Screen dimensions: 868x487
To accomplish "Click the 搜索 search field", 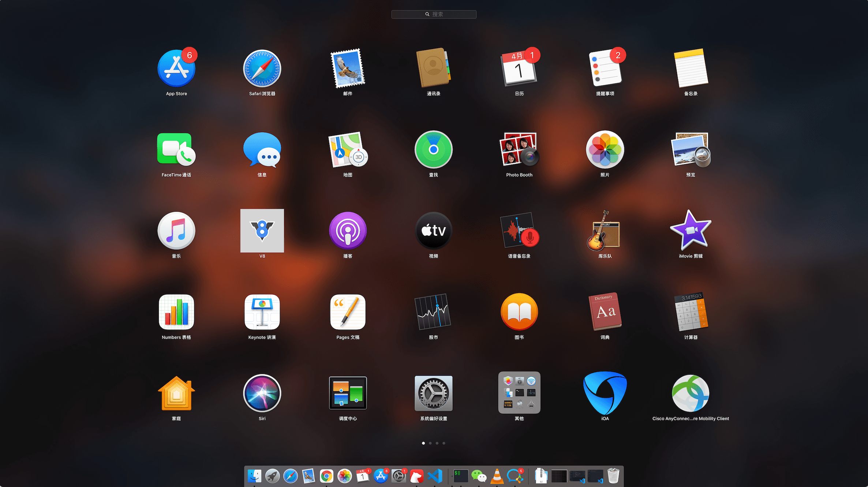I will tap(434, 14).
